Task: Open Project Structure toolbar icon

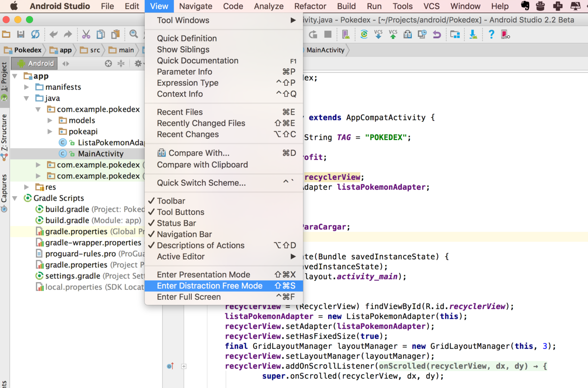Action: (x=455, y=34)
